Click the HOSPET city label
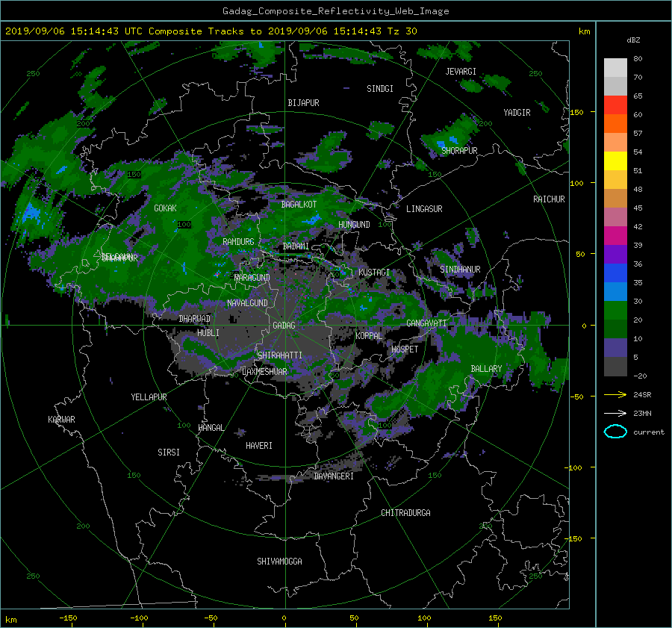Screen dimensions: 672x628 [405, 349]
